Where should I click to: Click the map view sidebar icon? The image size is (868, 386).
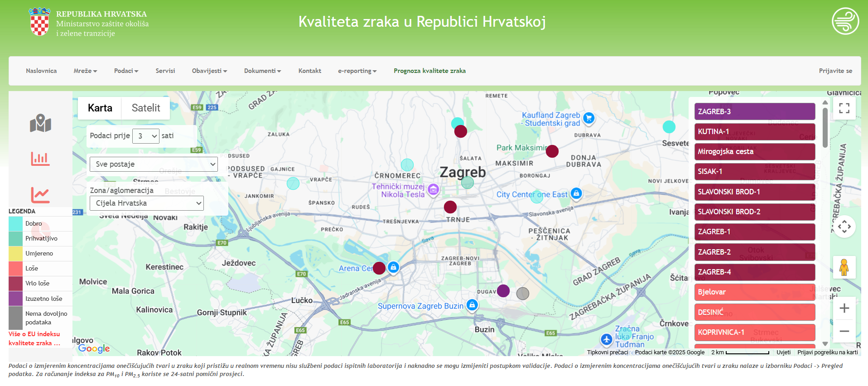[40, 123]
